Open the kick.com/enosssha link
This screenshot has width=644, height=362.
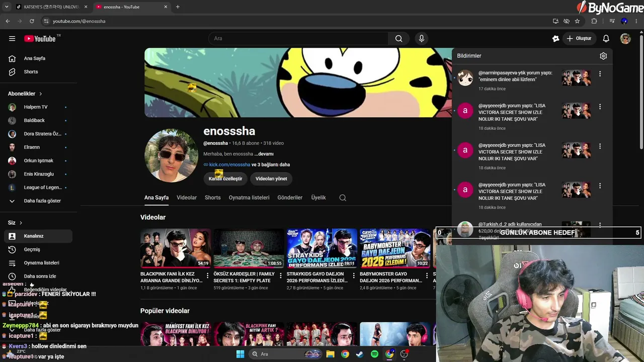(x=229, y=164)
